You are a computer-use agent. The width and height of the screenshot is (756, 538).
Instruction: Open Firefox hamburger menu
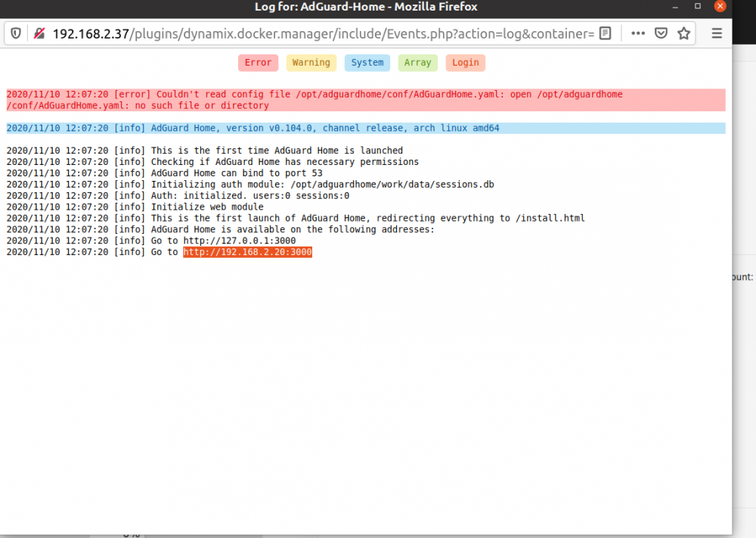point(717,33)
